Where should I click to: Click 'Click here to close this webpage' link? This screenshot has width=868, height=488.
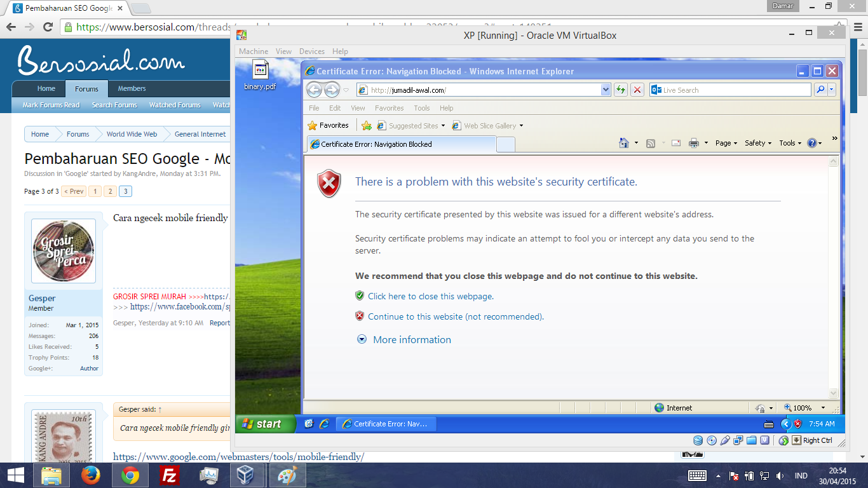tap(430, 296)
